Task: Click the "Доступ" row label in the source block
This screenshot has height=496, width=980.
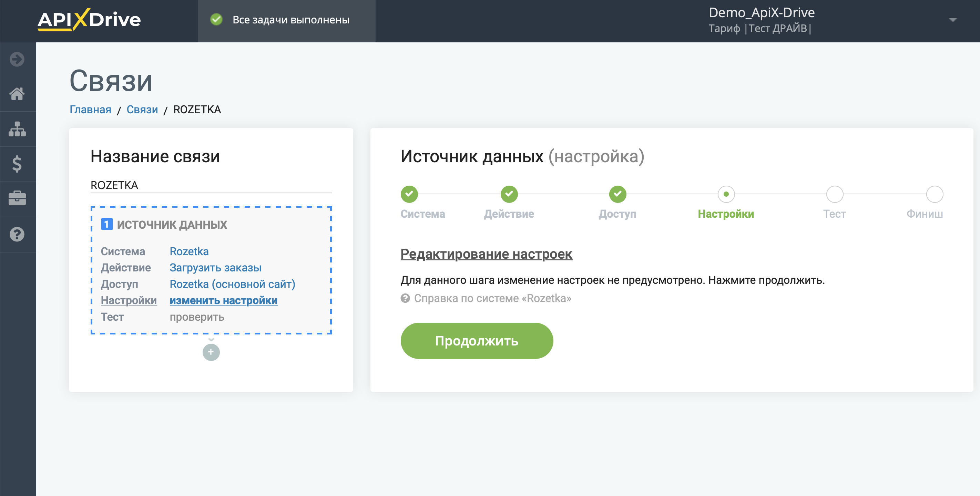Action: (120, 284)
